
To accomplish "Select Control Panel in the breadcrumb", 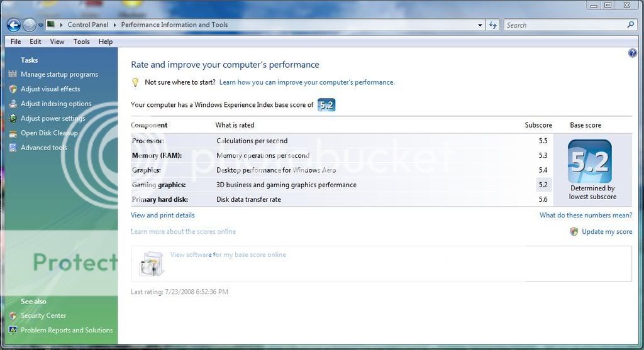I will click(88, 25).
